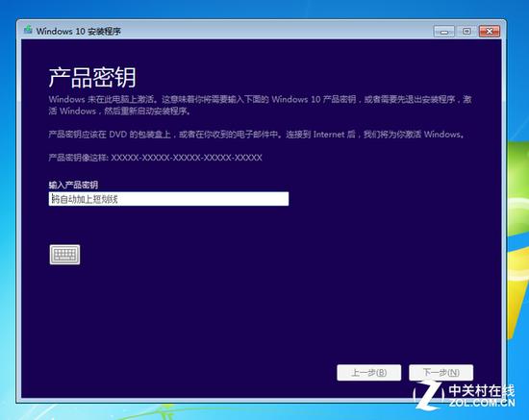The image size is (529, 420).
Task: Minimize the Windows 10 安装程序 window
Action: [444, 32]
